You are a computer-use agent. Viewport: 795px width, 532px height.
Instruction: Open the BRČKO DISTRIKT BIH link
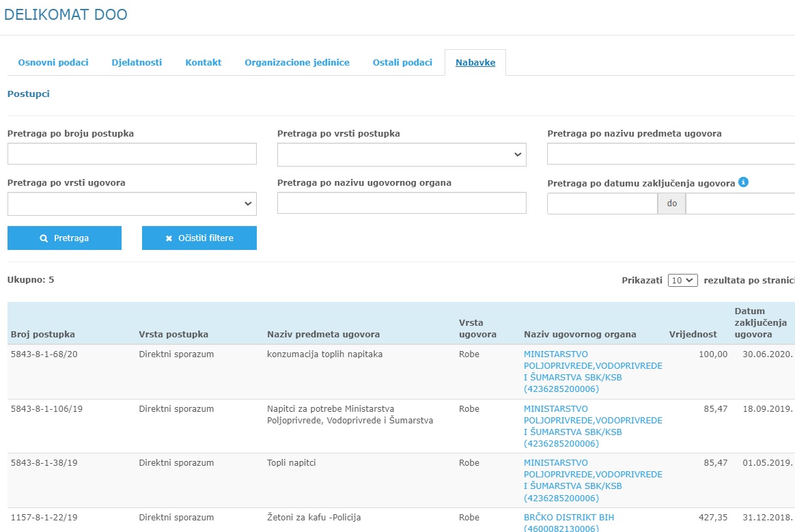tap(568, 518)
